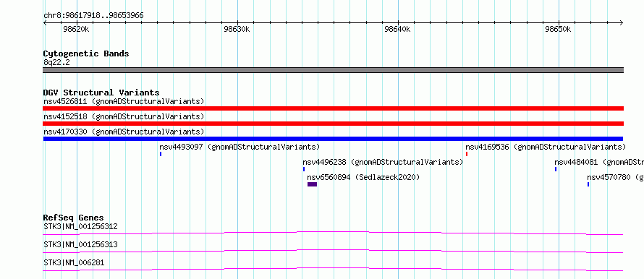This screenshot has width=644, height=279.
Task: Click the 98620k ruler tick label
Action: click(x=76, y=30)
